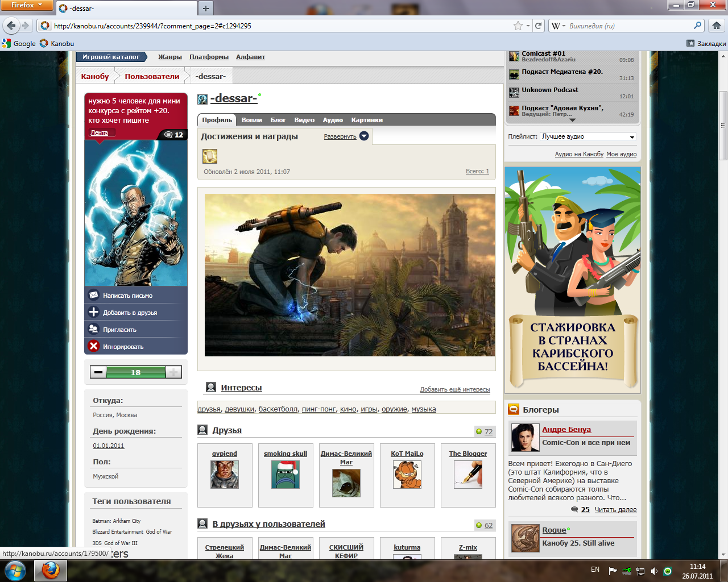Expand achievements with the Развернуть arrow
The width and height of the screenshot is (728, 582).
click(x=364, y=136)
